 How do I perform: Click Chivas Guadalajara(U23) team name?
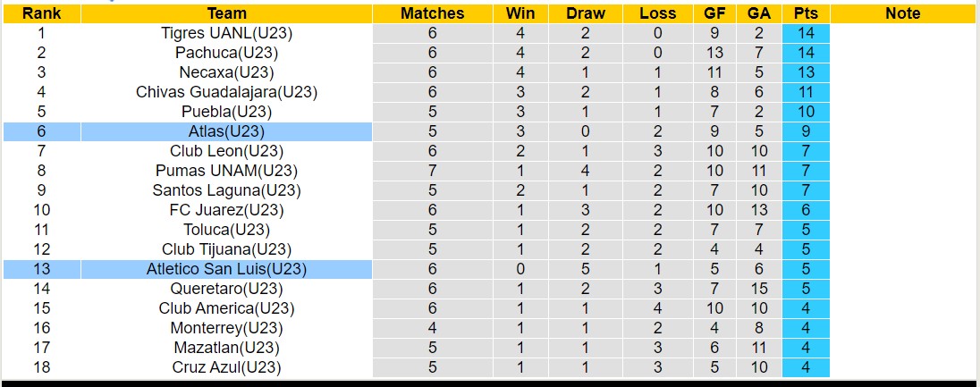click(x=226, y=92)
